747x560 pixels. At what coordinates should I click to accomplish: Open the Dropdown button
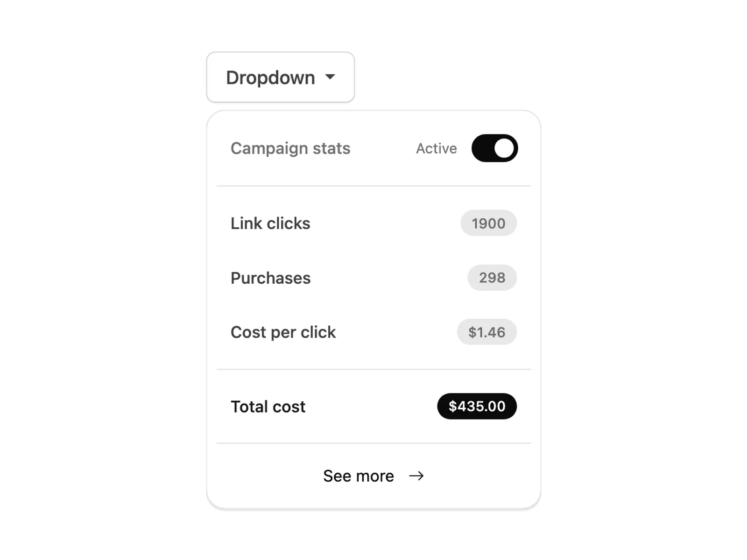click(x=281, y=77)
